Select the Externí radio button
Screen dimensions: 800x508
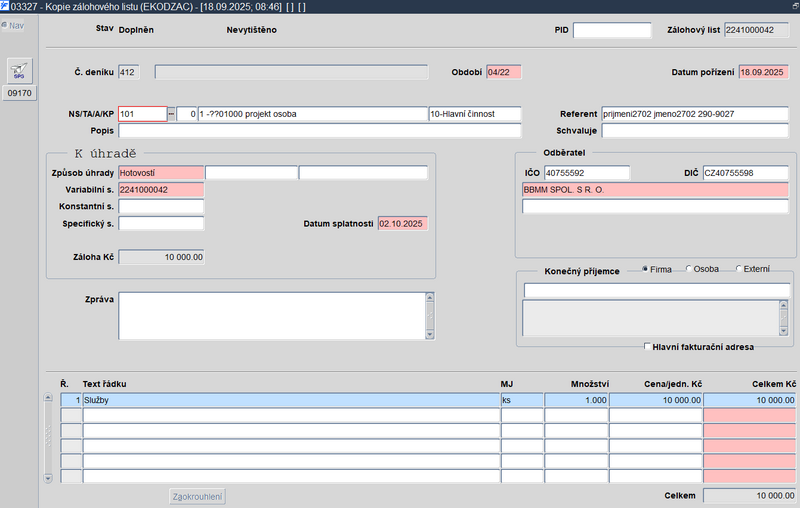[738, 269]
